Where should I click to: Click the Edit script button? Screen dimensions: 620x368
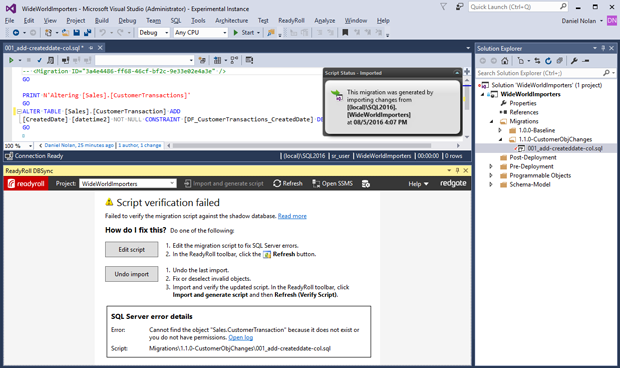(132, 249)
